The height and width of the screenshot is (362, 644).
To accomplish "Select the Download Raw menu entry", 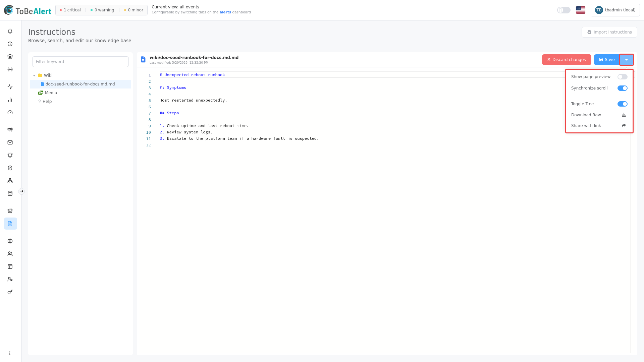I will click(599, 115).
